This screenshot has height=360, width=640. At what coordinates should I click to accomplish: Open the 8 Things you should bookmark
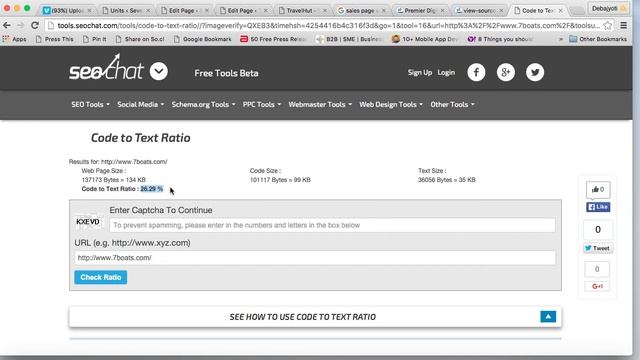(x=500, y=39)
